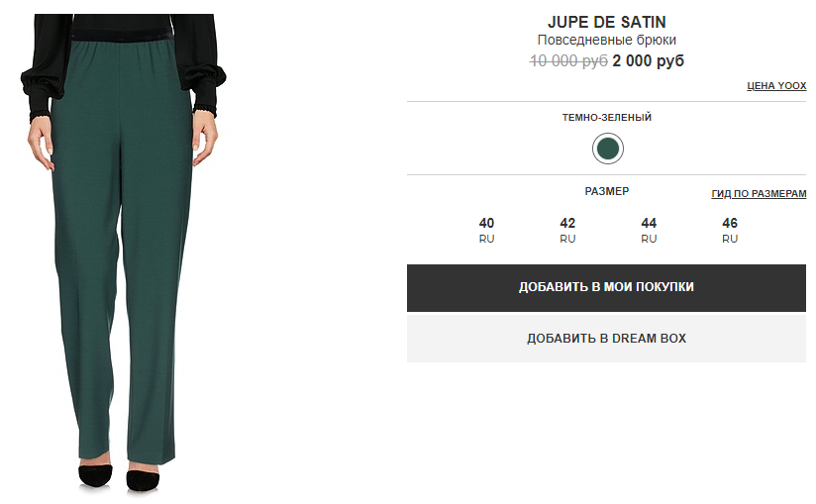
Task: Click the ТЕМНО-ЗЕЛЕНЫЙ color name label
Action: coord(606,118)
